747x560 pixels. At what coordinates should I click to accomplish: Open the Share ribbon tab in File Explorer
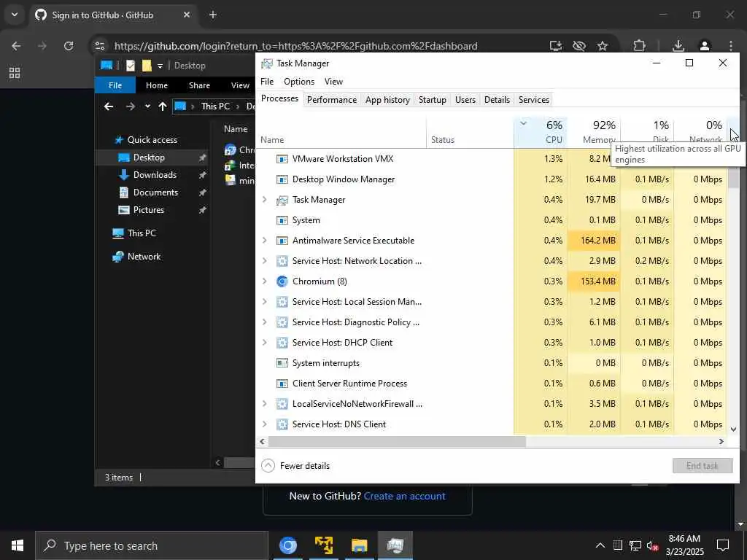[x=199, y=85]
